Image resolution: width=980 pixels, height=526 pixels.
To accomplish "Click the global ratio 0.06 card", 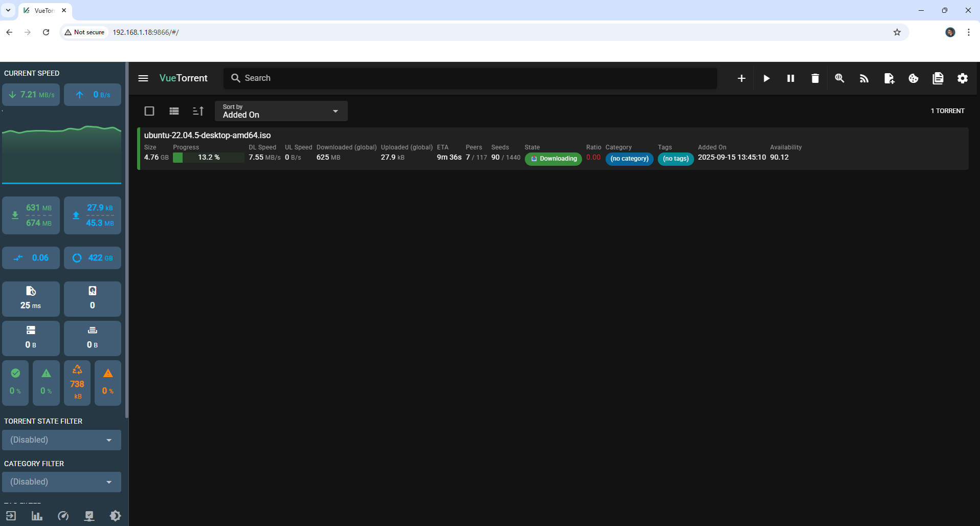I will pos(31,258).
